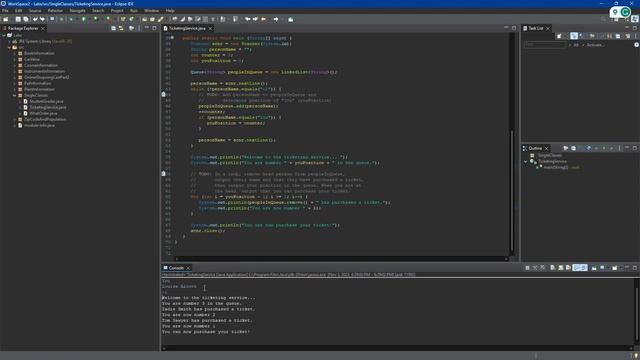
Task: Select WhatOrder.java in Package Explorer
Action: 43,113
